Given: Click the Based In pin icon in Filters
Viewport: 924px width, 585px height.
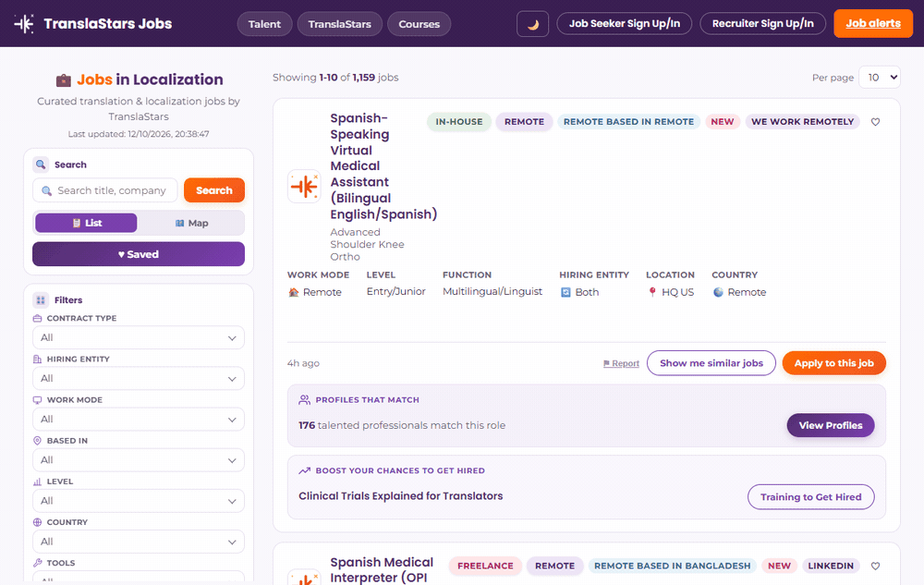Looking at the screenshot, I should [x=37, y=441].
